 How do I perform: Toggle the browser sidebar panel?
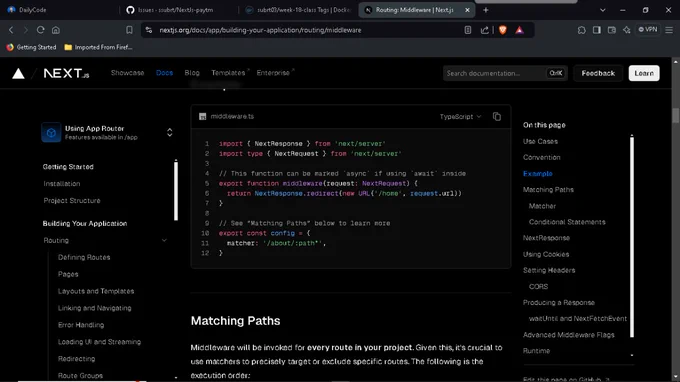pos(597,30)
